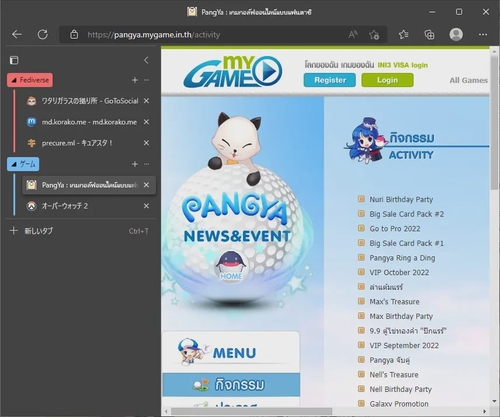
Task: Open the Max Birthday Party activity
Action: (401, 316)
